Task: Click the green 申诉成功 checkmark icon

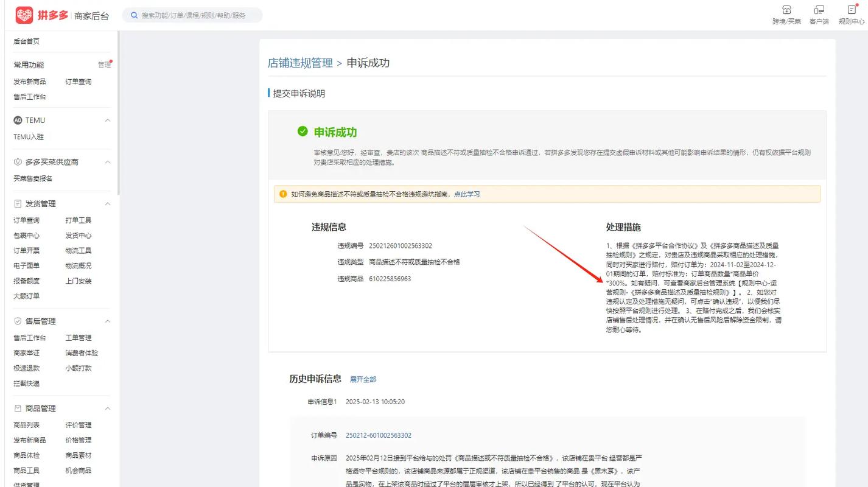Action: (303, 131)
